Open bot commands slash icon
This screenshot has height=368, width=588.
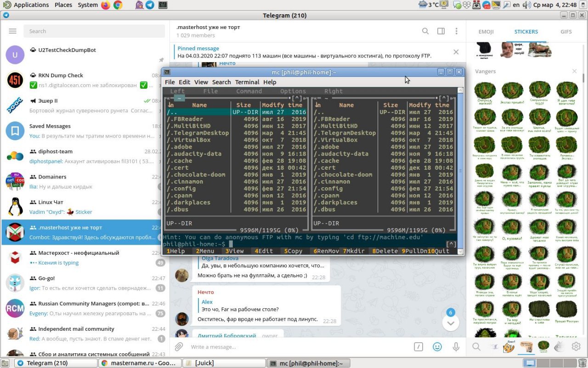click(418, 347)
